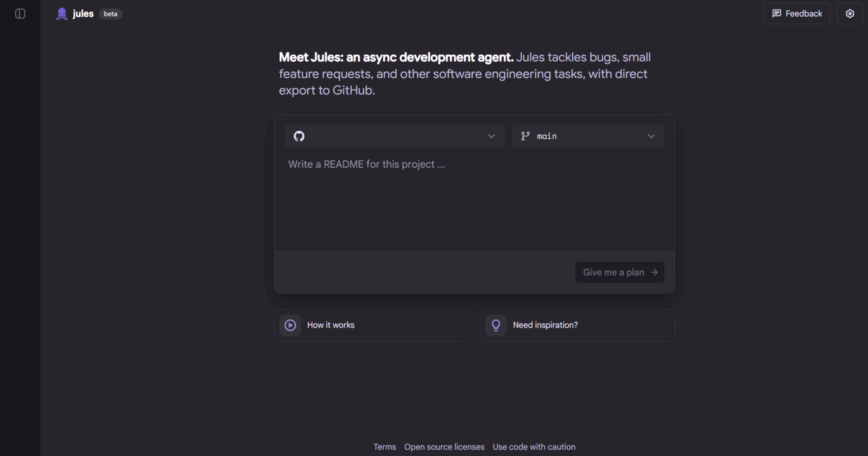Click the beta badge
Viewport: 868px width, 456px height.
click(x=111, y=14)
